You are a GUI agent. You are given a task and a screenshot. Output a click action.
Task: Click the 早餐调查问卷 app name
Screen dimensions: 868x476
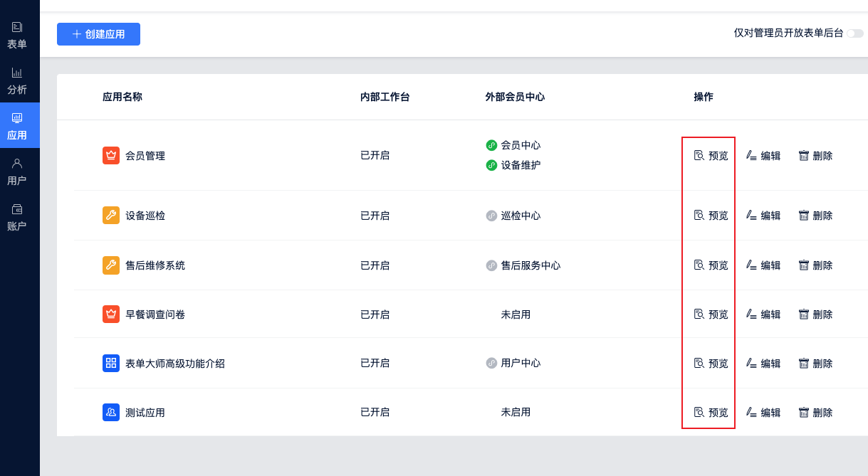click(155, 314)
